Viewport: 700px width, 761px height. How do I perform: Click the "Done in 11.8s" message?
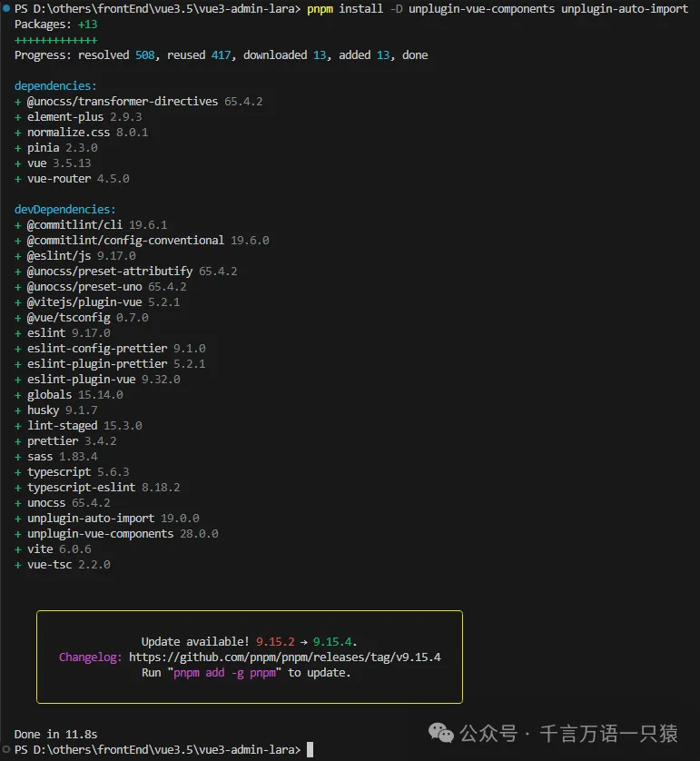coord(55,734)
